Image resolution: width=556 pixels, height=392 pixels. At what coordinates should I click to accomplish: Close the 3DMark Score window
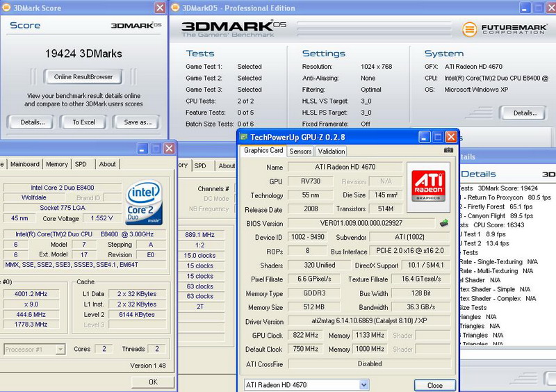[x=160, y=8]
